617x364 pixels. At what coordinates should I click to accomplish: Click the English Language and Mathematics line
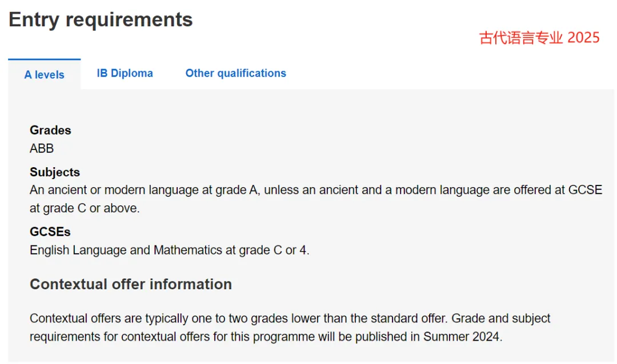(x=170, y=250)
